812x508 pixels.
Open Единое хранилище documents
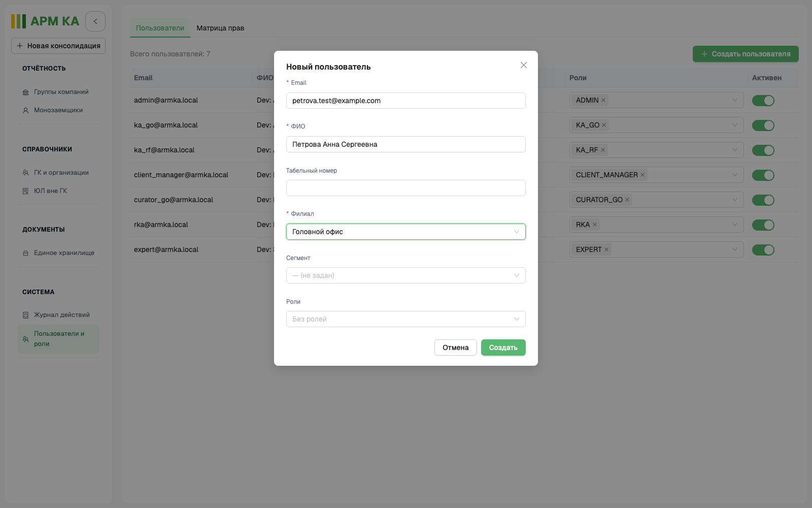point(58,253)
